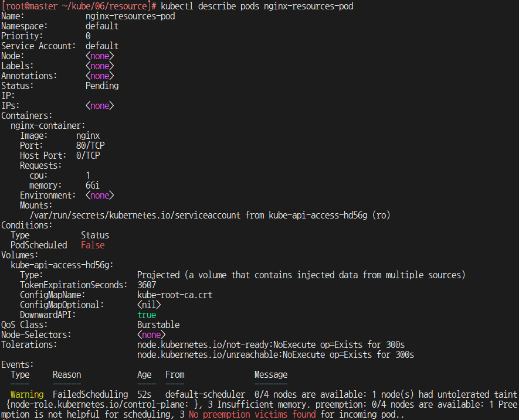Viewport: 519px width, 420px height.
Task: Click the '0/4 nodes are available' message text
Action: pos(310,395)
